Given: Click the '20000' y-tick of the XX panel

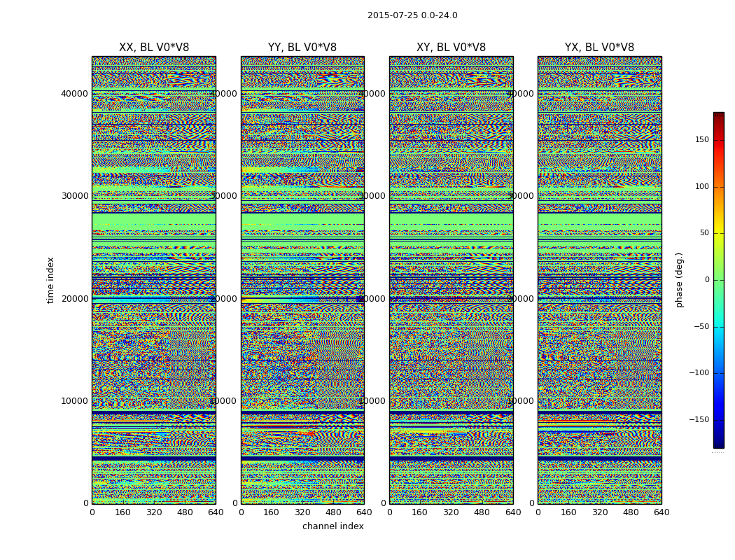Looking at the screenshot, I should [74, 298].
